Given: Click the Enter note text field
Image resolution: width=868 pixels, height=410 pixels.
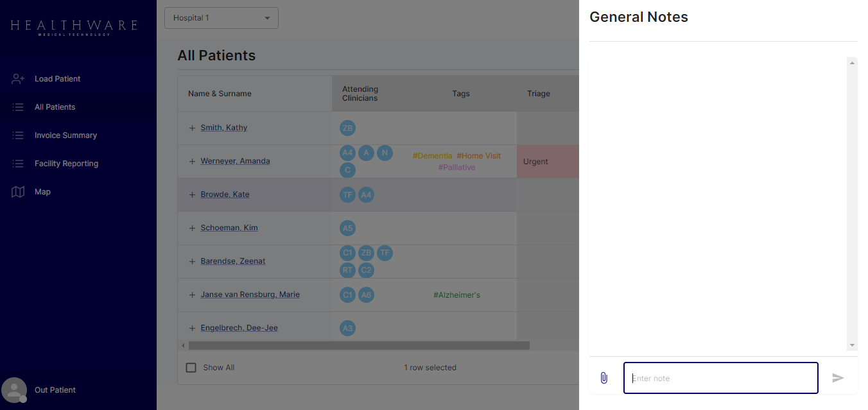Looking at the screenshot, I should pyautogui.click(x=720, y=378).
